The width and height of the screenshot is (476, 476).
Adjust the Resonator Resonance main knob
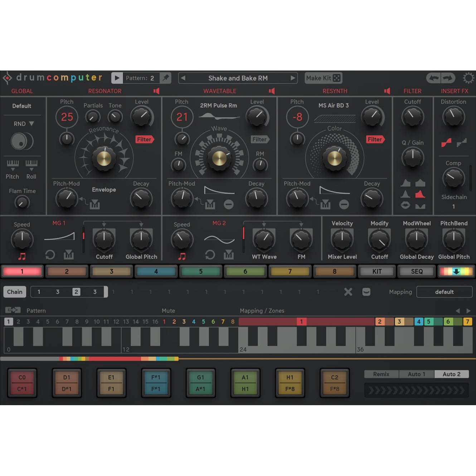[x=104, y=158]
